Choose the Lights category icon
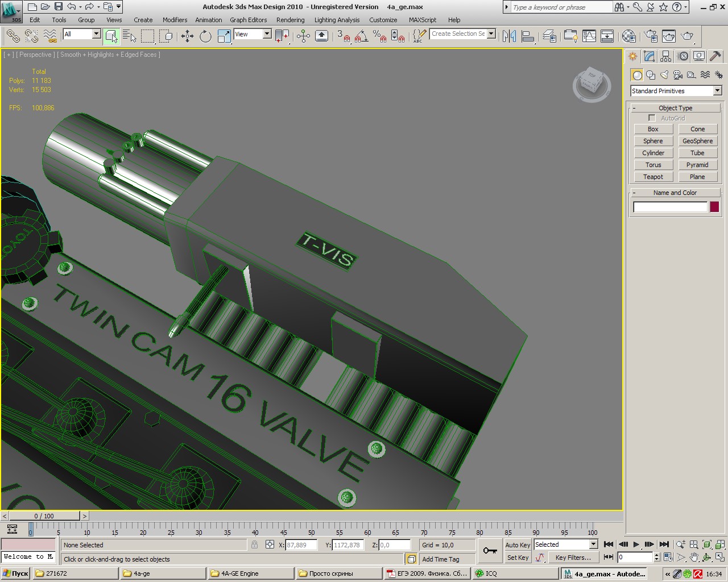This screenshot has height=582, width=728. click(664, 75)
